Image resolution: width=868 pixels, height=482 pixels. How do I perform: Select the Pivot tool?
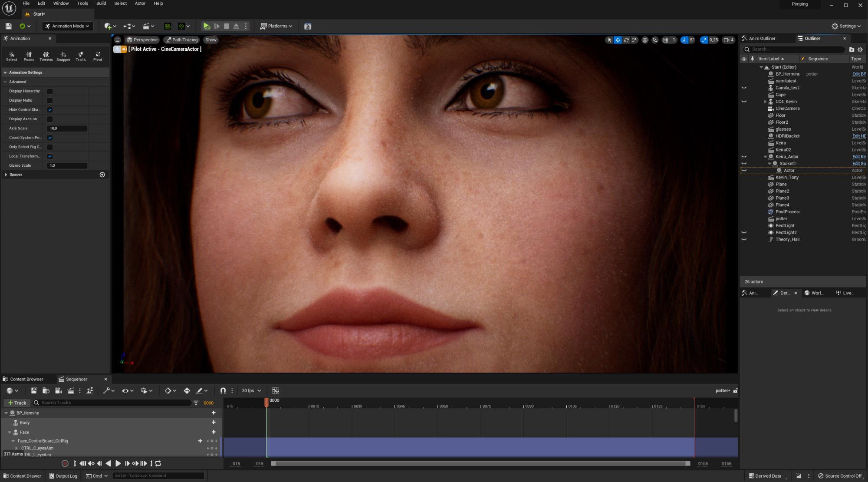[x=98, y=56]
